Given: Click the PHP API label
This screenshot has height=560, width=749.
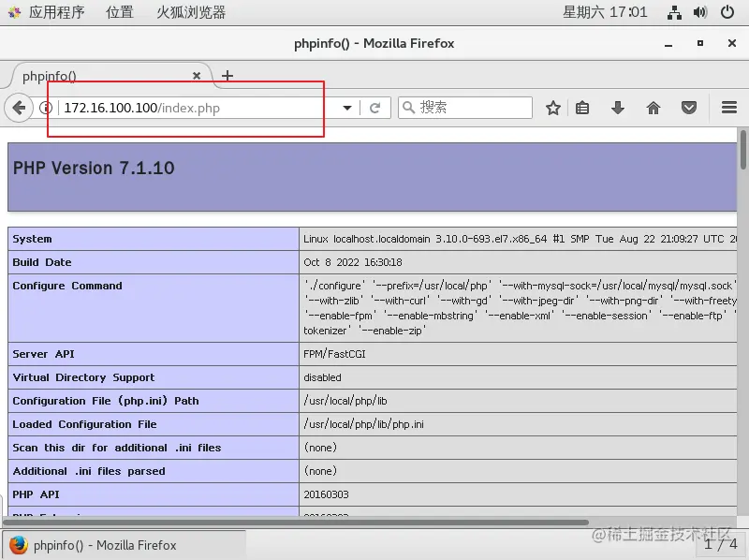Looking at the screenshot, I should tap(36, 494).
